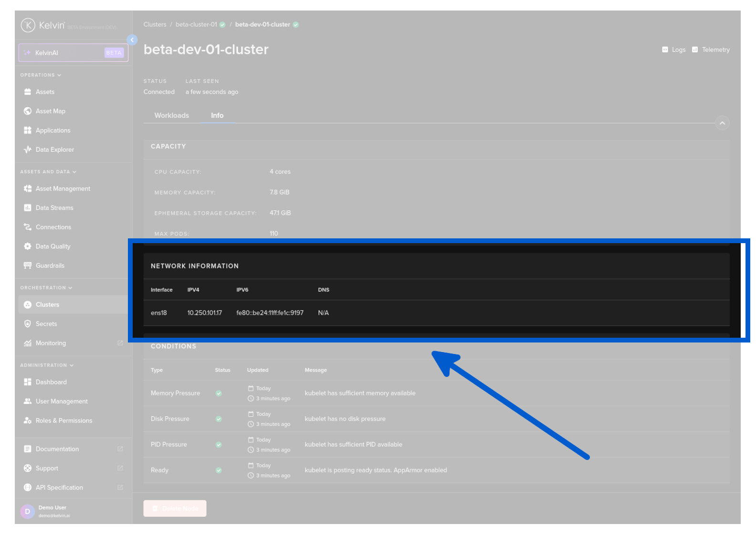Click the Guardrails icon
This screenshot has width=756, height=535.
[28, 266]
